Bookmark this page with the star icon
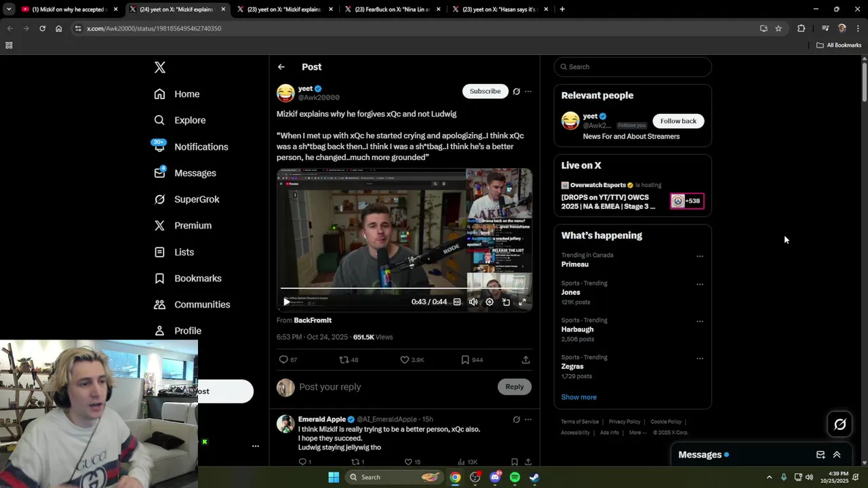The image size is (868, 488). pyautogui.click(x=778, y=28)
